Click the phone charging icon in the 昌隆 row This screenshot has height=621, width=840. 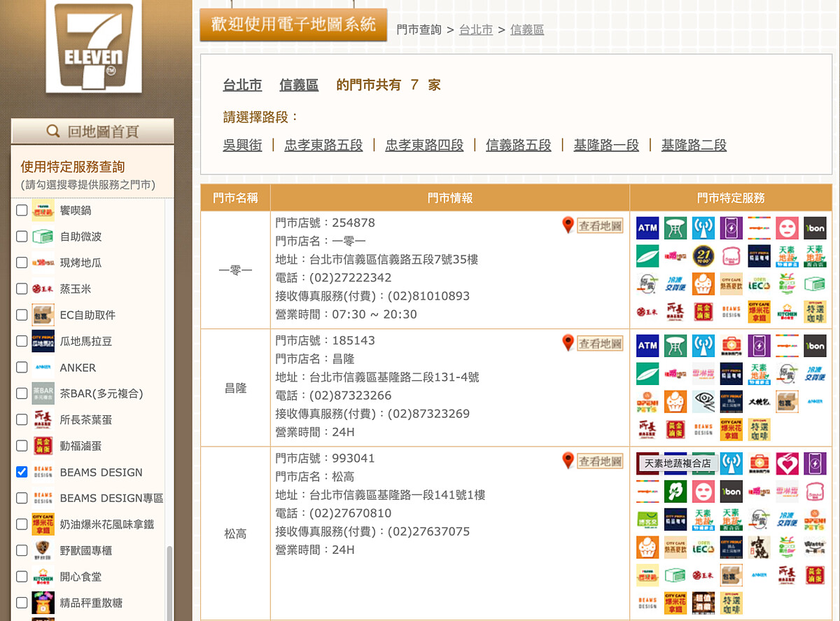click(759, 346)
